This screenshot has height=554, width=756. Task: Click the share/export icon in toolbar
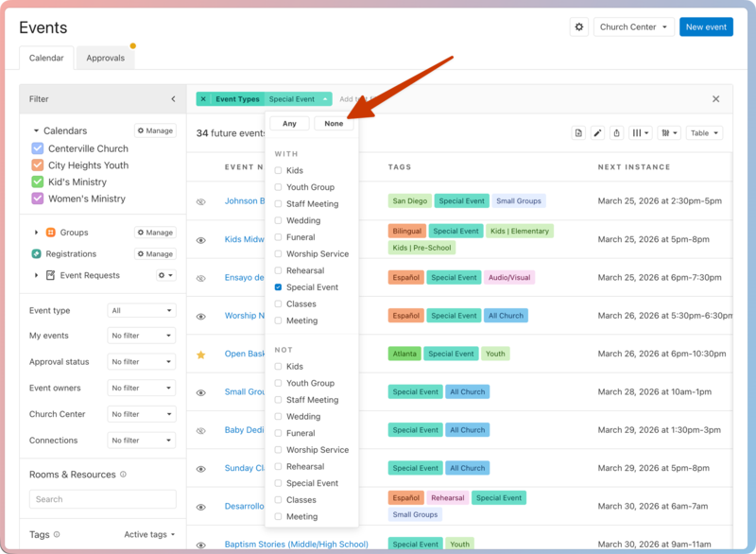[x=616, y=133]
